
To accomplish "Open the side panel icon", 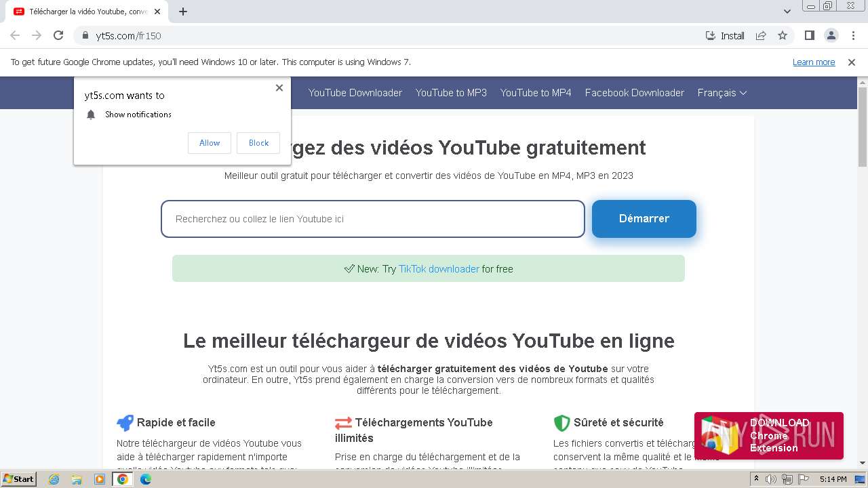I will pyautogui.click(x=809, y=35).
